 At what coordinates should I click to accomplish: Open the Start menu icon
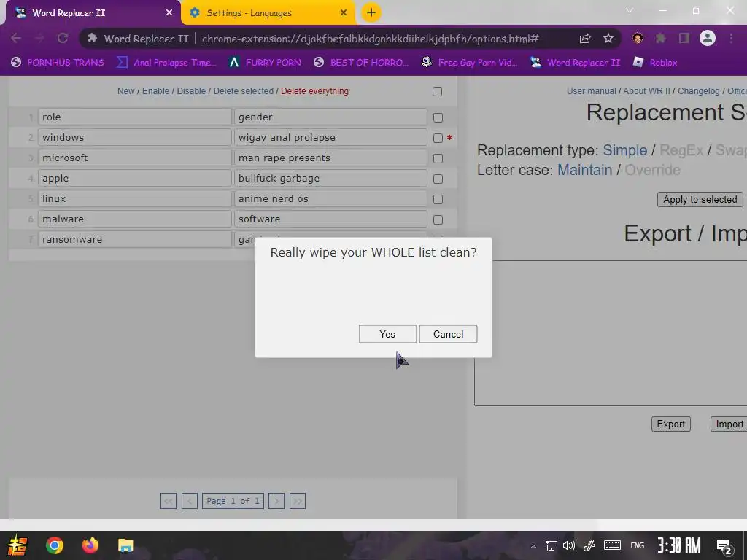[18, 545]
